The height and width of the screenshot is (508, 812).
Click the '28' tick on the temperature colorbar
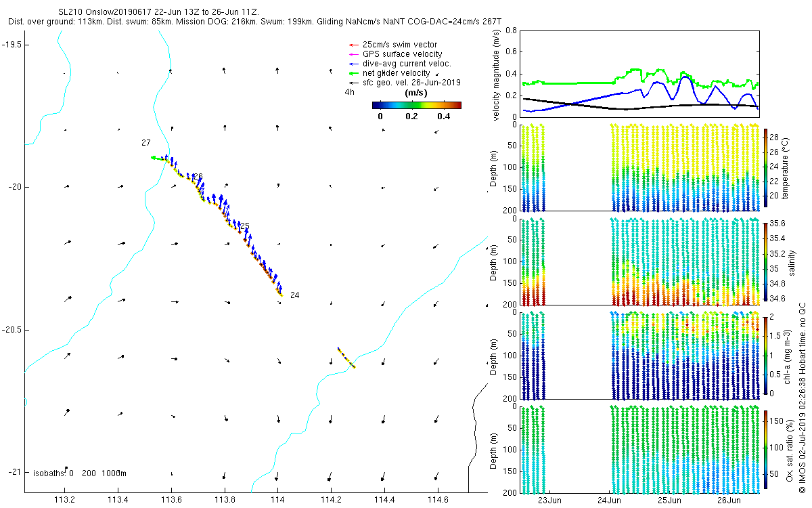click(x=775, y=138)
